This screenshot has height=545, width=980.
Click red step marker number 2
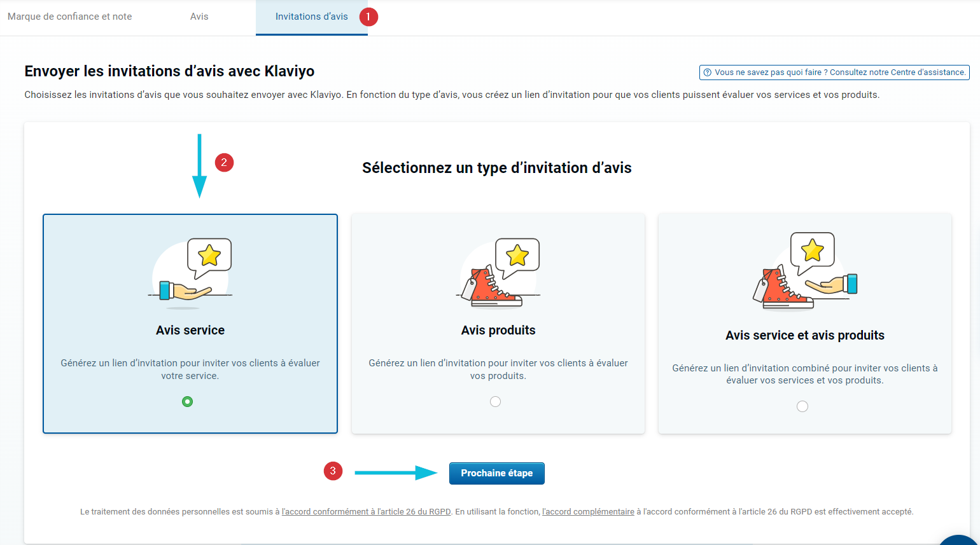pyautogui.click(x=224, y=163)
